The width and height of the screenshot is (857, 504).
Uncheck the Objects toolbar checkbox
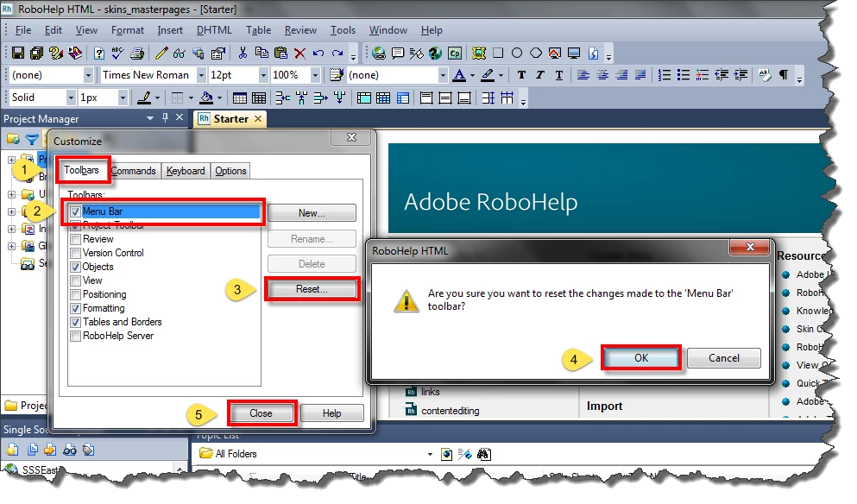[75, 267]
